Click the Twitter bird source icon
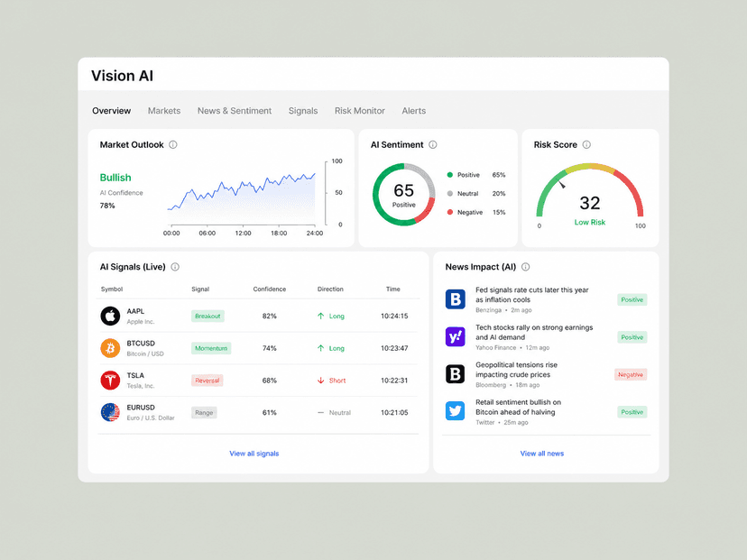 [x=455, y=411]
